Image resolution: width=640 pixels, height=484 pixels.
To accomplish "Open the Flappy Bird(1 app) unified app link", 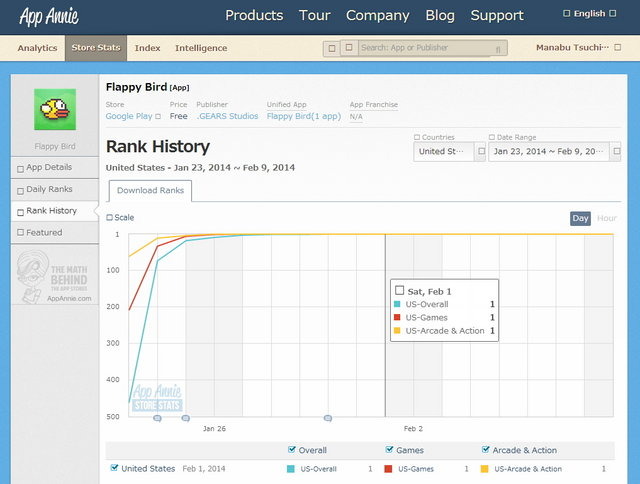I will (304, 116).
